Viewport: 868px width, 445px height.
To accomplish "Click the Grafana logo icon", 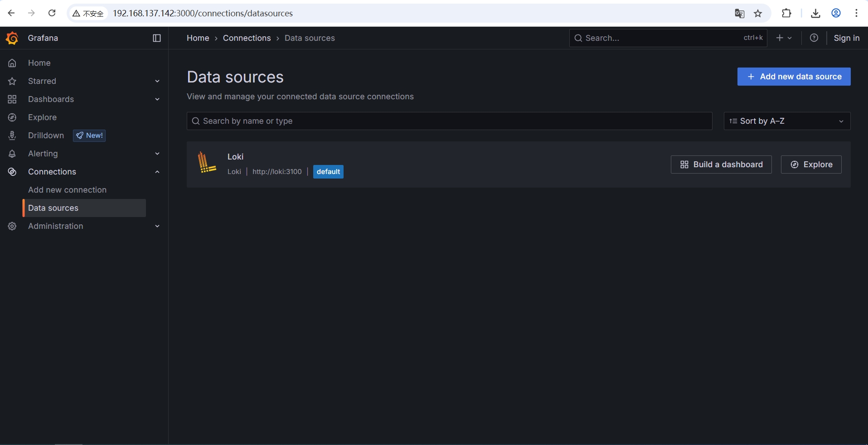I will (12, 38).
